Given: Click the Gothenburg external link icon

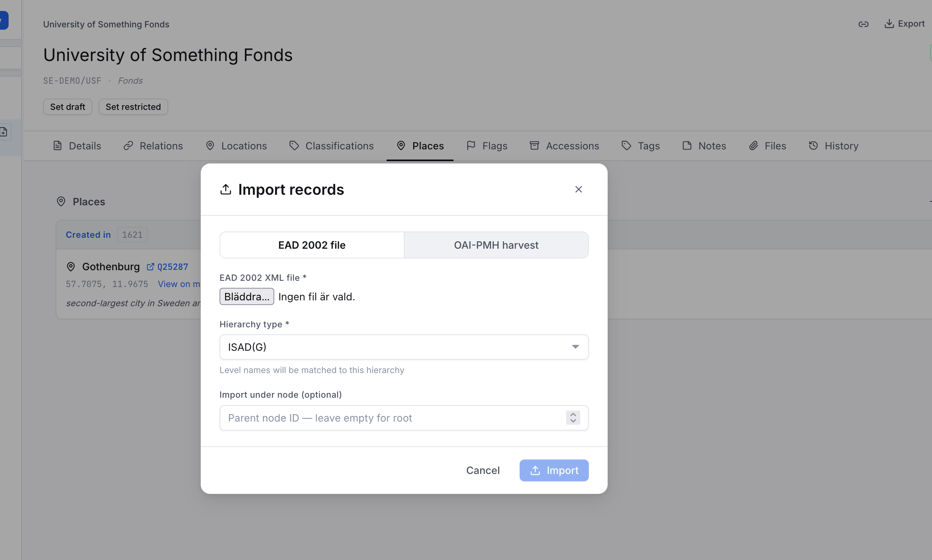Looking at the screenshot, I should pos(150,267).
